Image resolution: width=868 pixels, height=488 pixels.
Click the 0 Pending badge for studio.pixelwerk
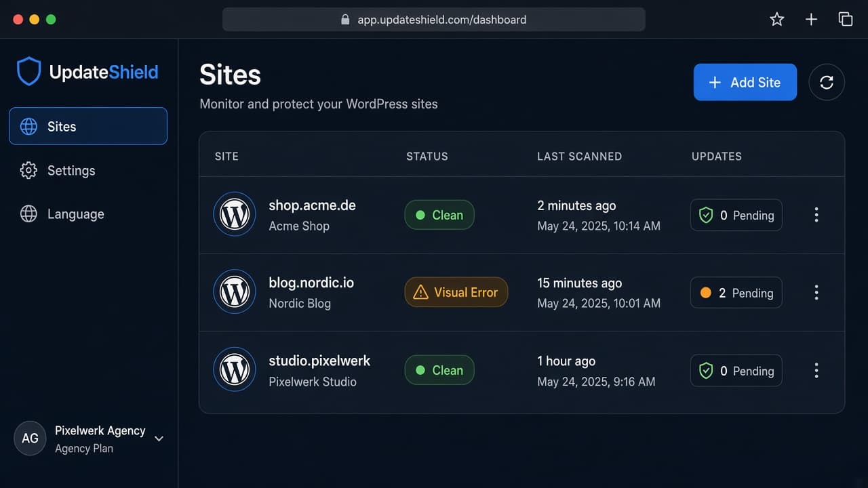click(736, 371)
